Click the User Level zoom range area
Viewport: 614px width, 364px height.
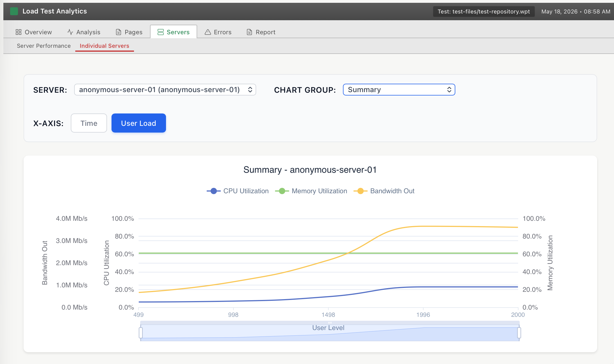[x=330, y=333]
